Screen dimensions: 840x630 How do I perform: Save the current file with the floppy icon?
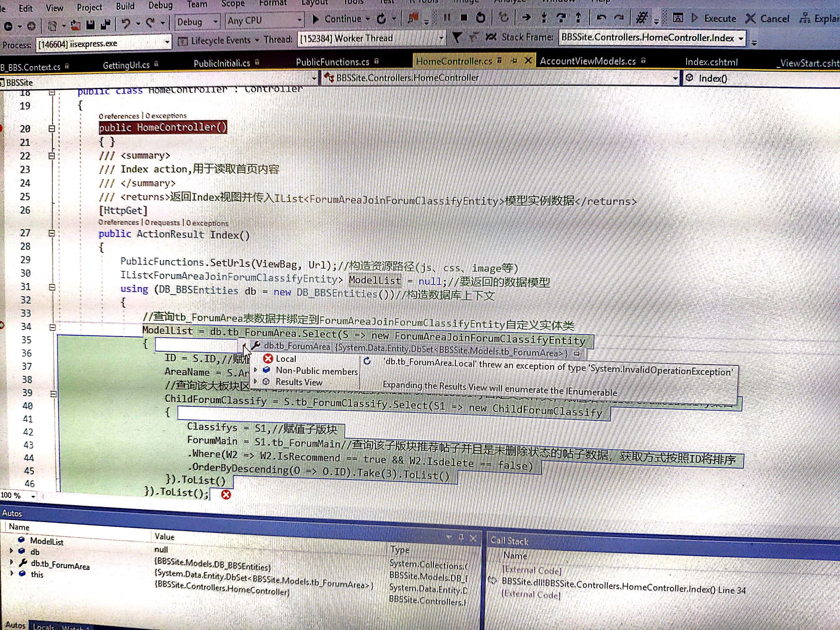pos(90,25)
